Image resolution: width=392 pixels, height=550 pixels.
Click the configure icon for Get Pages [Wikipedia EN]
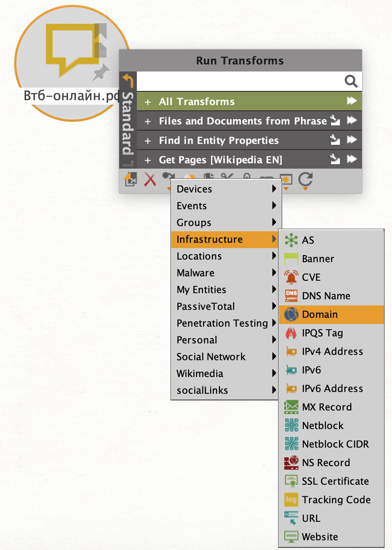click(335, 159)
